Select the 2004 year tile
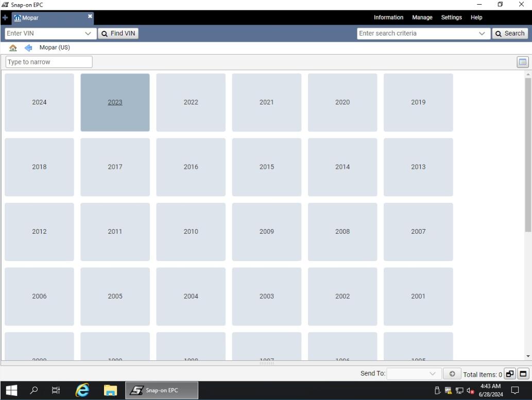This screenshot has height=400, width=532. (x=191, y=297)
